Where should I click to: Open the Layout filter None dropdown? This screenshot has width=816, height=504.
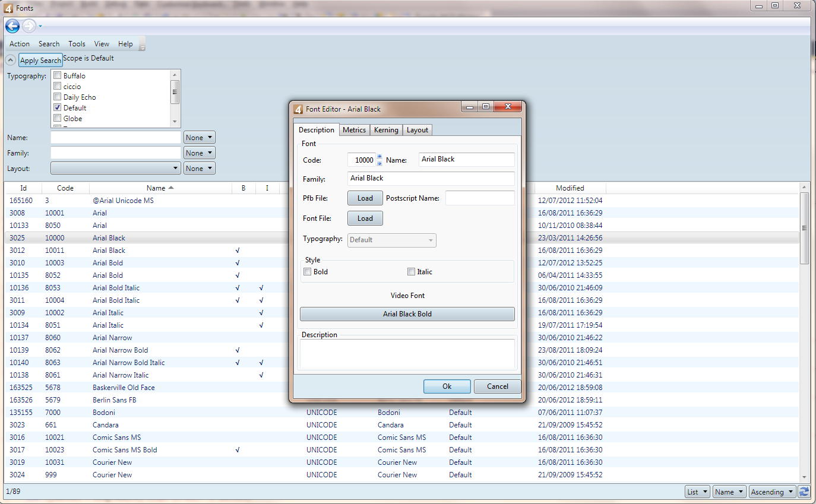pyautogui.click(x=200, y=169)
